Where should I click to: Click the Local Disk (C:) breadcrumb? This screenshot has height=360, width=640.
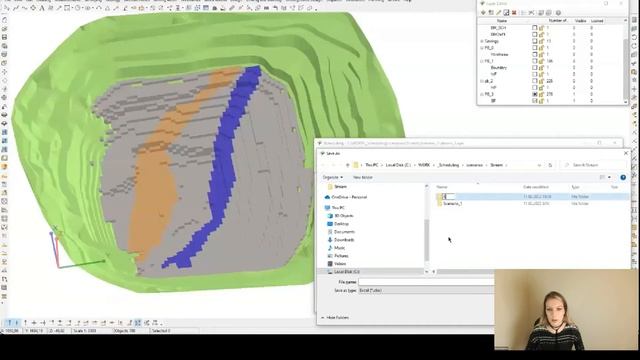tap(398, 165)
